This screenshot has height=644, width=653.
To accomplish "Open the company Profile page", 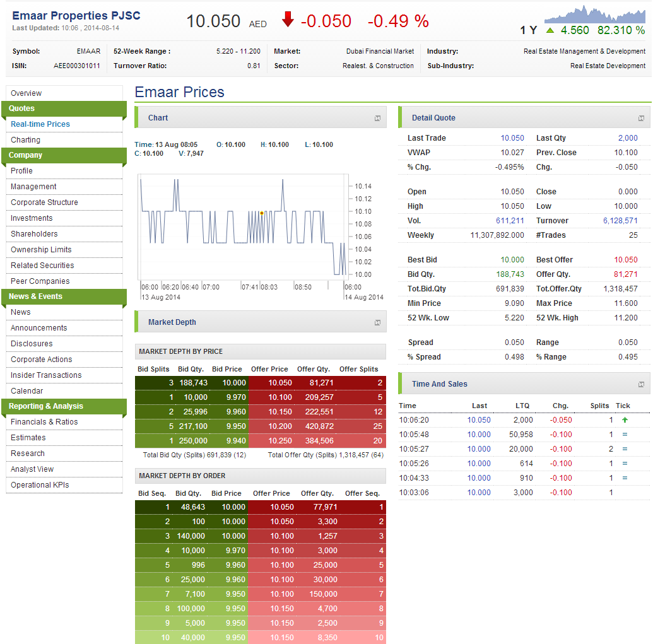I will point(21,171).
